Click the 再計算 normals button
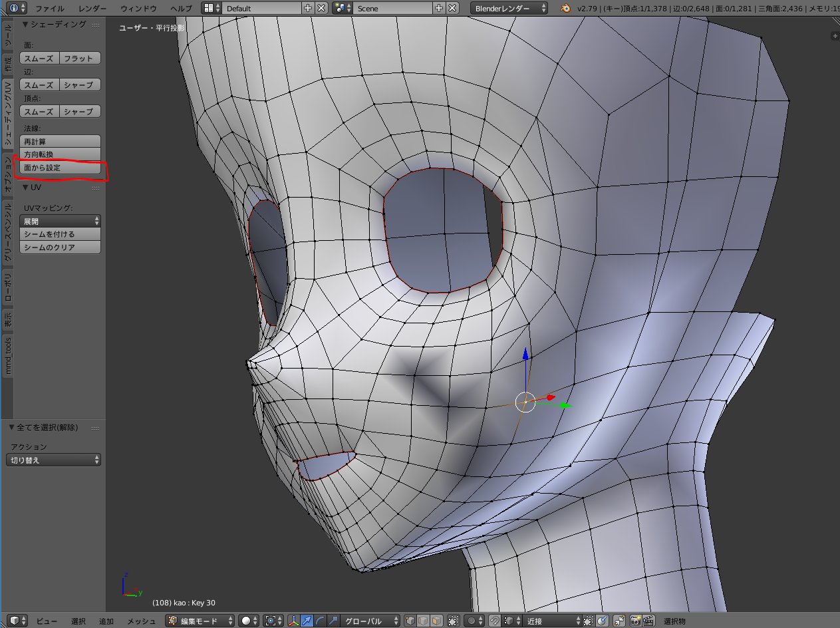The width and height of the screenshot is (840, 628). tap(60, 141)
